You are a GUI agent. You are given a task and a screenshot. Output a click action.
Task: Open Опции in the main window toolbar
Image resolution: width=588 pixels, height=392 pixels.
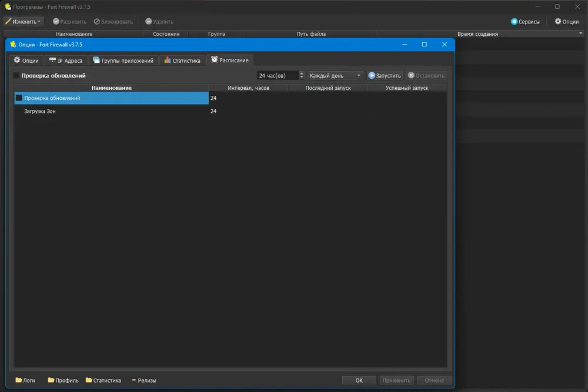click(x=567, y=21)
